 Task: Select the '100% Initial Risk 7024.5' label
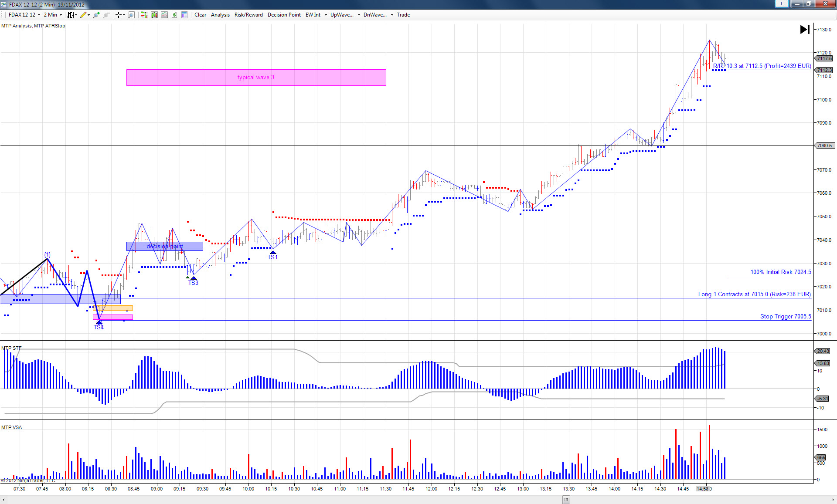(x=781, y=272)
